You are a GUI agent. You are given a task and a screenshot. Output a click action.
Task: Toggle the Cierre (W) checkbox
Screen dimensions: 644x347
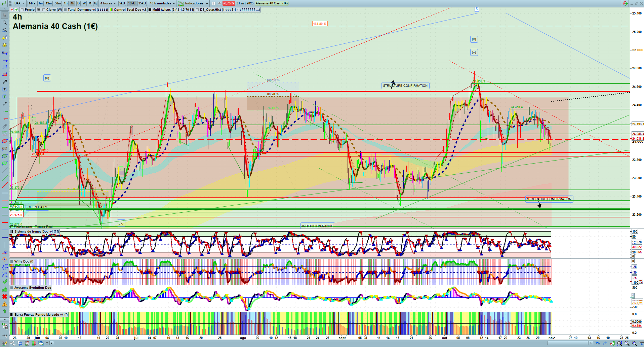44,10
